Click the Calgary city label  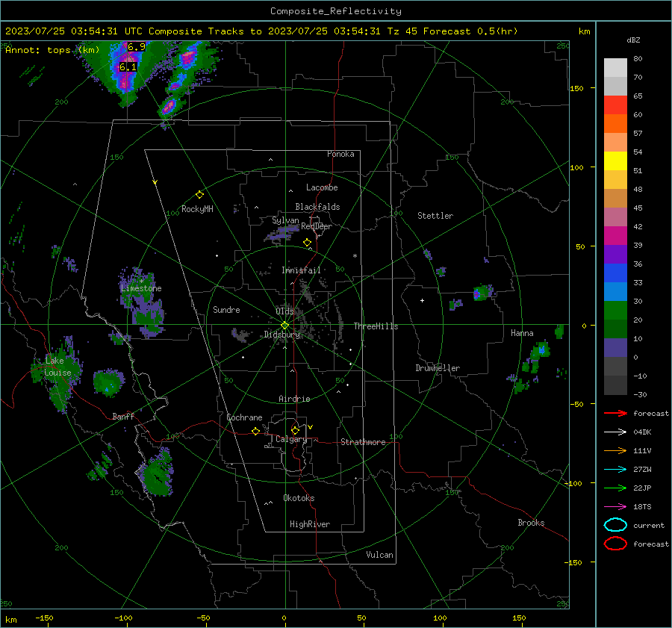(x=291, y=439)
